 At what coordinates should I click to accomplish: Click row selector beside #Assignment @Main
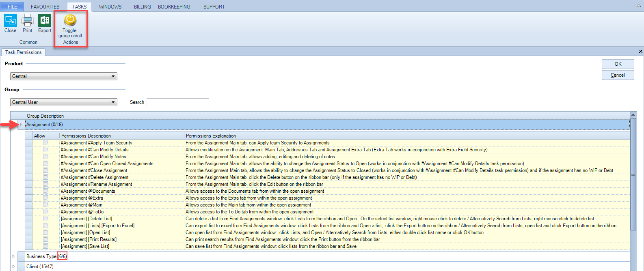(28, 205)
